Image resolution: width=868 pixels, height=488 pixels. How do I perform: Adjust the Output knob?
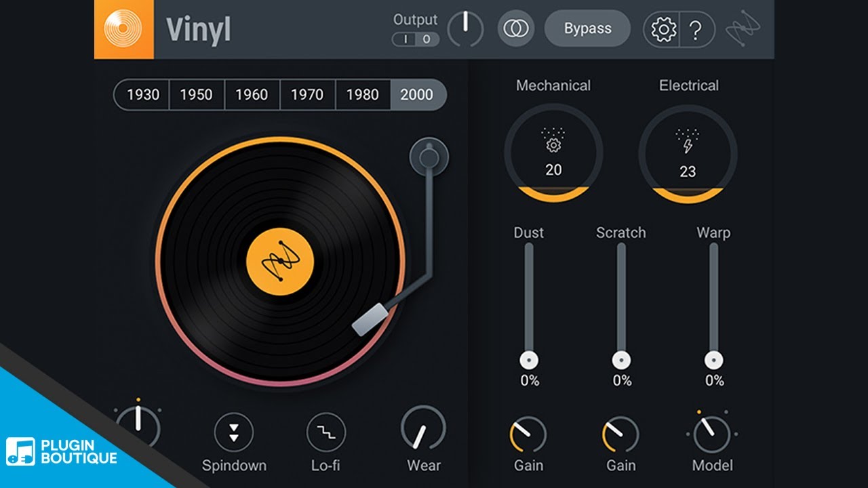[x=465, y=29]
